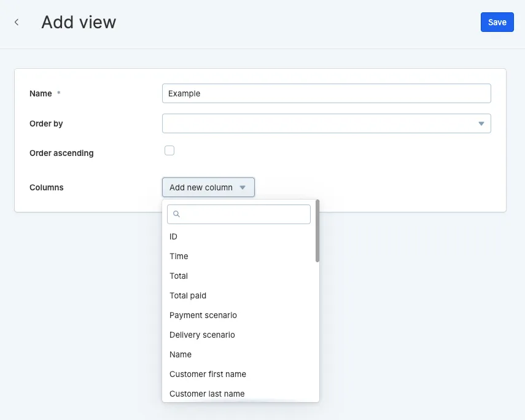Pick the Name option in the column list
The image size is (525, 420).
[x=239, y=354]
